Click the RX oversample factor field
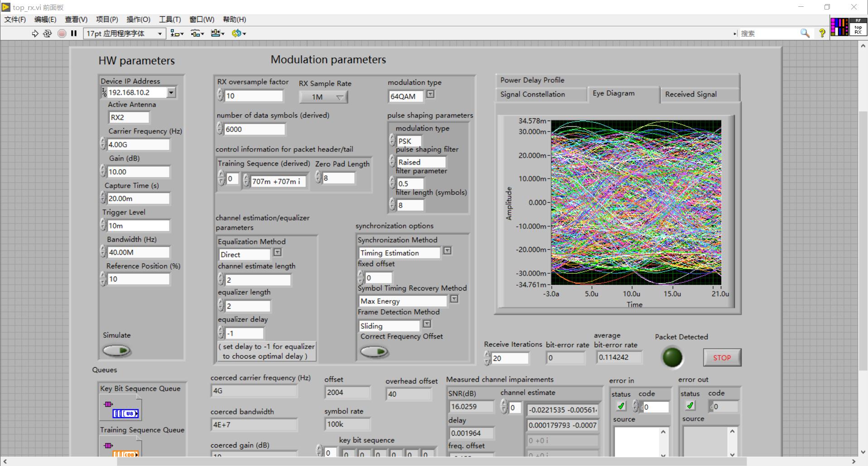This screenshot has height=466, width=868. 254,96
